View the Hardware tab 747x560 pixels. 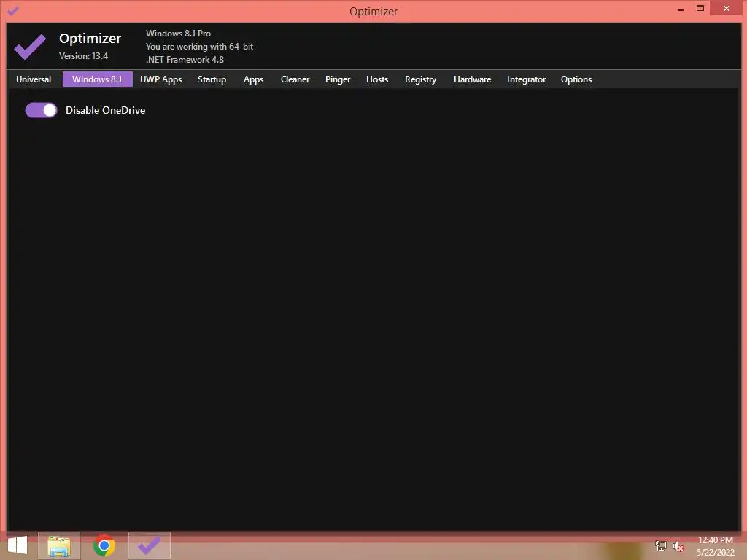point(472,79)
